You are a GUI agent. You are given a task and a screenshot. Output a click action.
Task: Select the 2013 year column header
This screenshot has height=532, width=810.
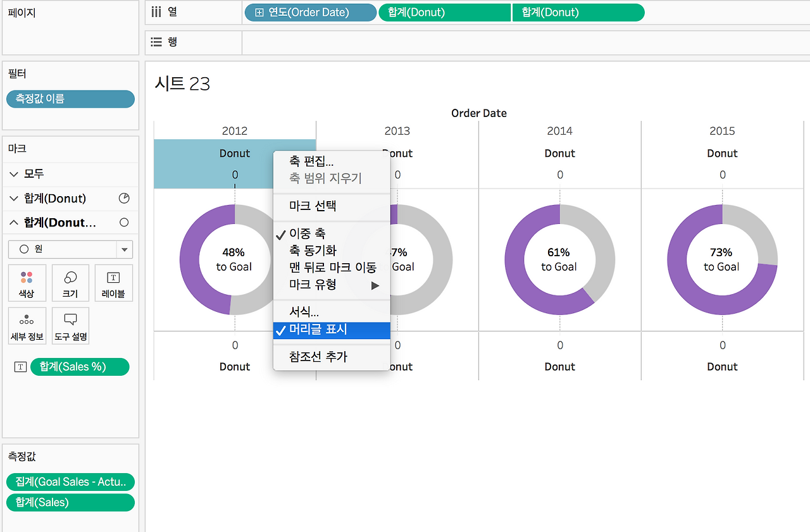[397, 131]
